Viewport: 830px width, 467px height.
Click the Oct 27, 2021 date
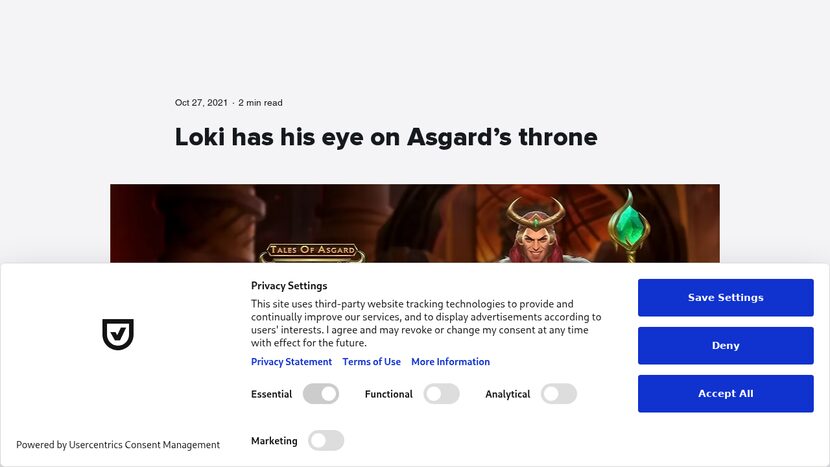201,103
